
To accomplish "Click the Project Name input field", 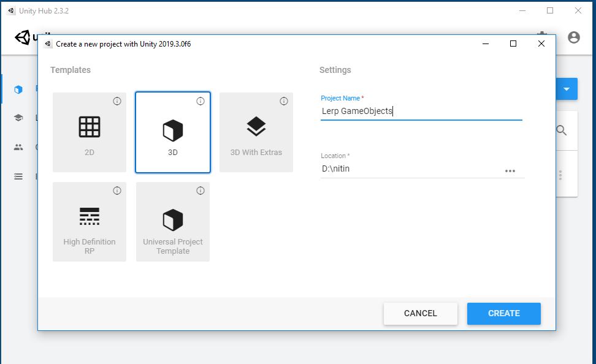I will 421,111.
